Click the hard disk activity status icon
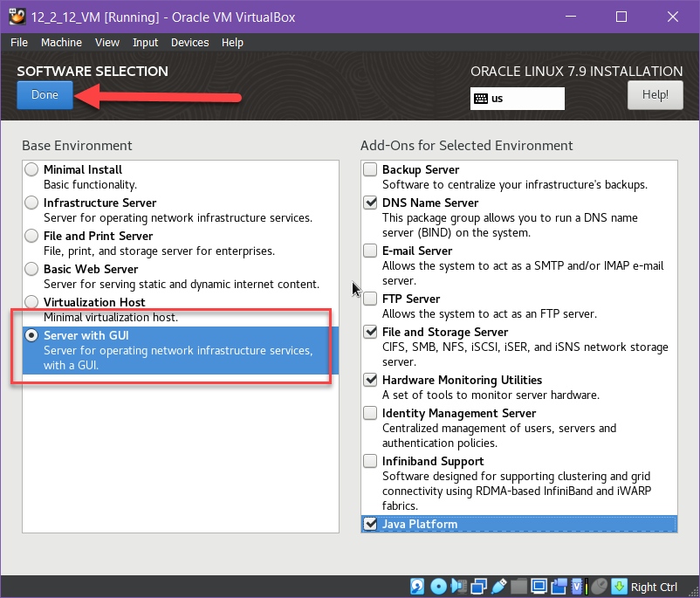This screenshot has height=598, width=700. click(x=418, y=587)
